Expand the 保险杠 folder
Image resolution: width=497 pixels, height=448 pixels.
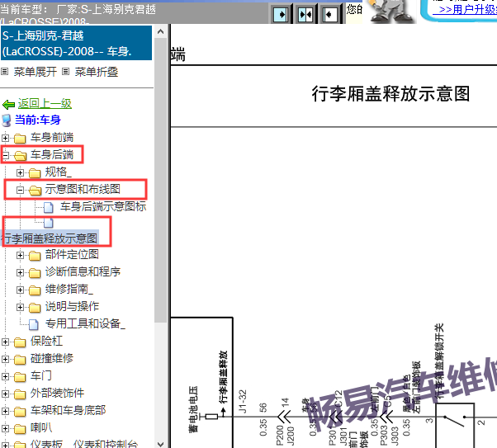5,342
